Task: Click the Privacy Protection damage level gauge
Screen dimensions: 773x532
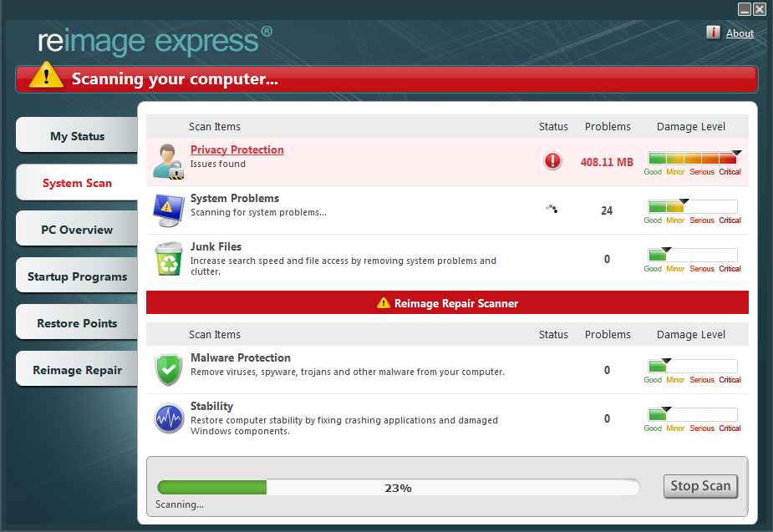Action: [x=693, y=163]
